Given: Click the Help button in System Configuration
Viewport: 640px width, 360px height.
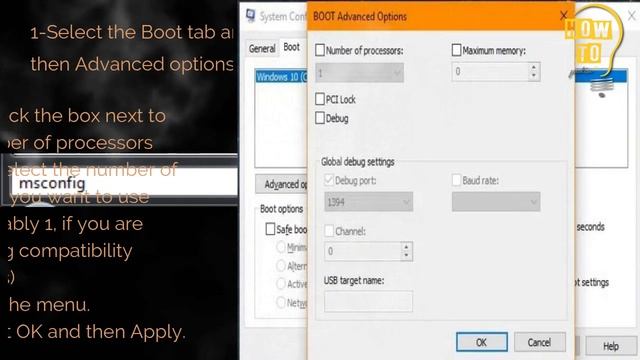Looking at the screenshot, I should point(611,346).
